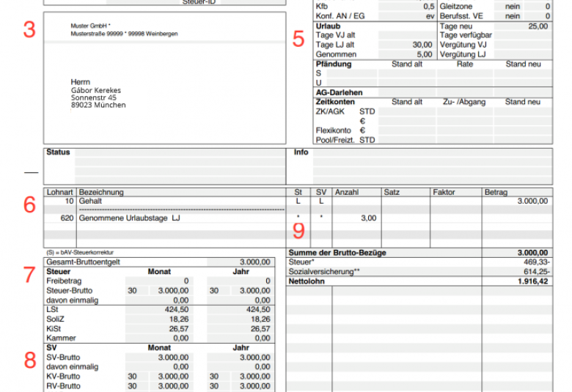The image size is (572, 392).
Task: Click the city line "89023 München"
Action: click(x=98, y=105)
